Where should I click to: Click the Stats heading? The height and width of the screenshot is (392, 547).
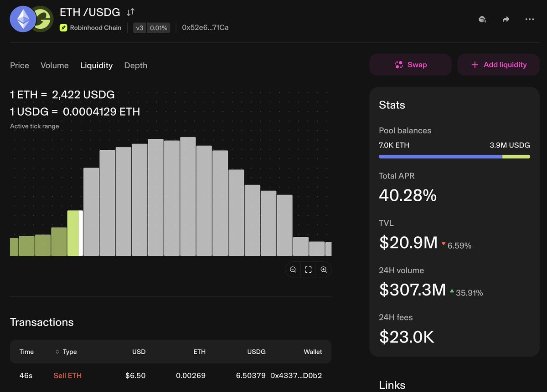click(x=392, y=105)
